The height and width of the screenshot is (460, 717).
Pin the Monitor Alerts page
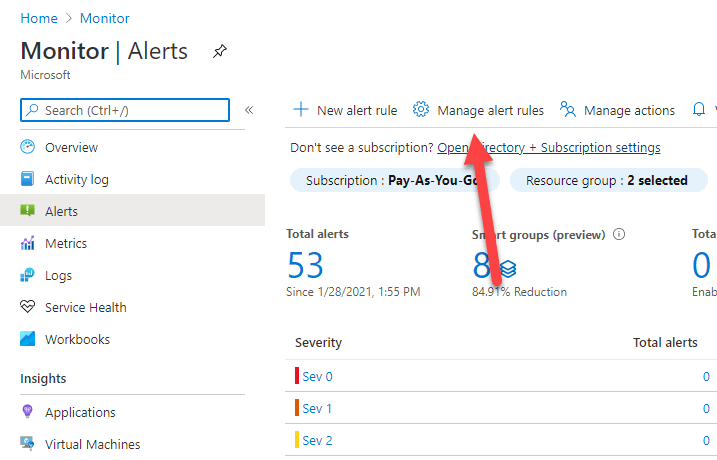(x=220, y=52)
